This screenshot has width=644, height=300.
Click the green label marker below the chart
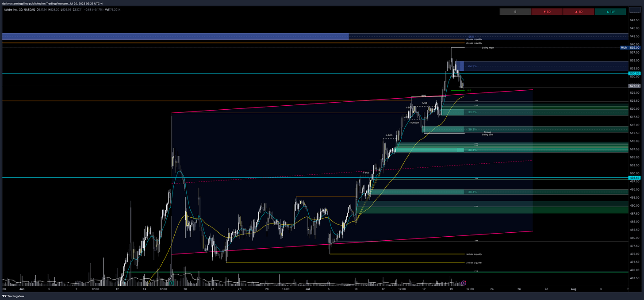pyautogui.click(x=172, y=282)
